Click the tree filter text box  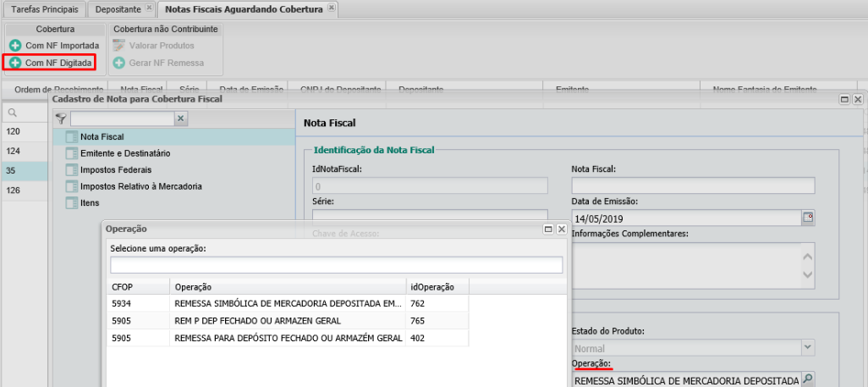click(123, 118)
